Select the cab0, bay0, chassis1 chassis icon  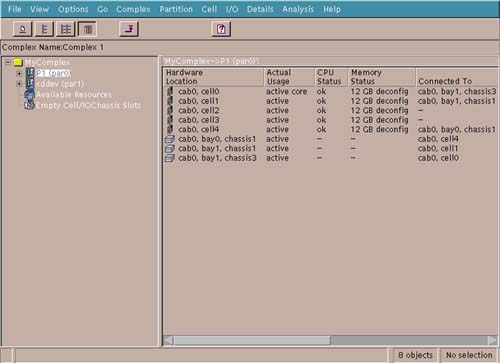tap(170, 139)
